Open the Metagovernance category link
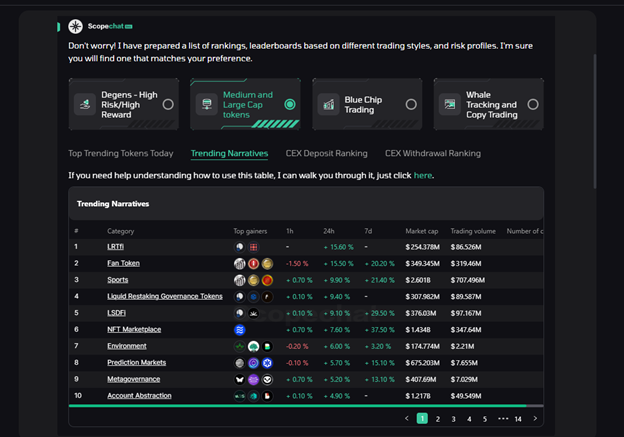 click(x=133, y=379)
